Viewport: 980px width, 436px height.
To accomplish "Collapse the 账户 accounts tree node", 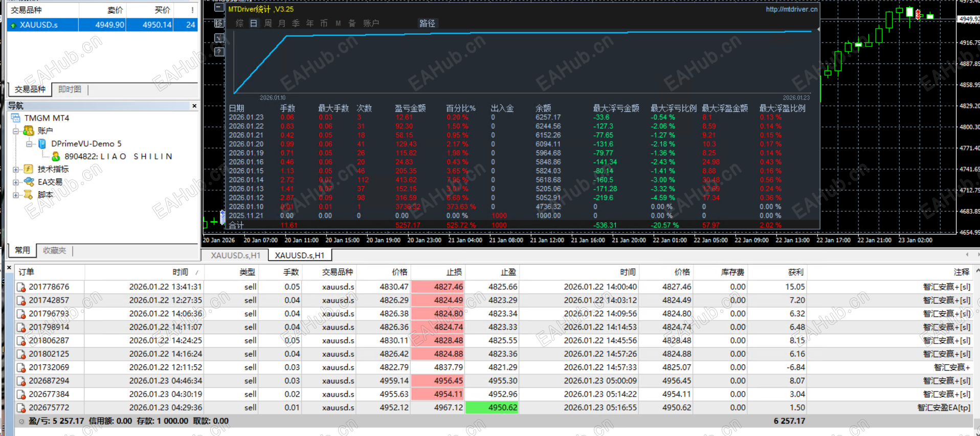I will tap(16, 131).
